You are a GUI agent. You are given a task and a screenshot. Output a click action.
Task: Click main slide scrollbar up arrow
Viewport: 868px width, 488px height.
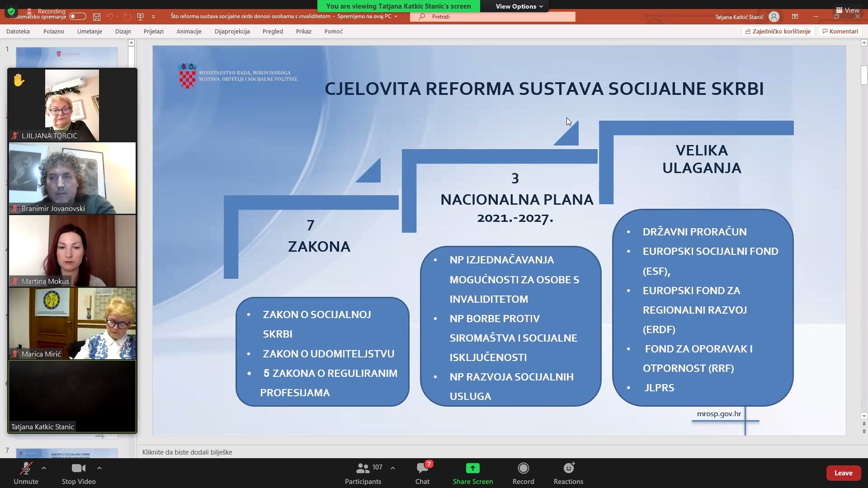tap(864, 43)
